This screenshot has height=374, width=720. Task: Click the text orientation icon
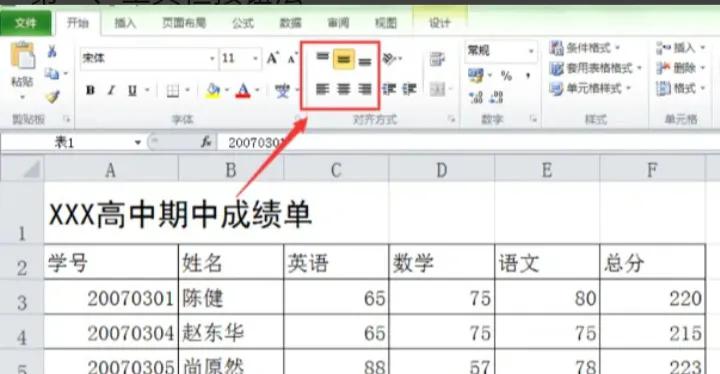pos(389,58)
